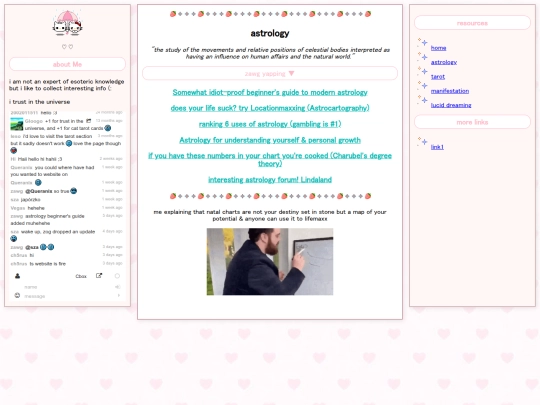Open 'Astrology for understanding yourself' link
Viewport: 540px width, 405px height.
[270, 140]
